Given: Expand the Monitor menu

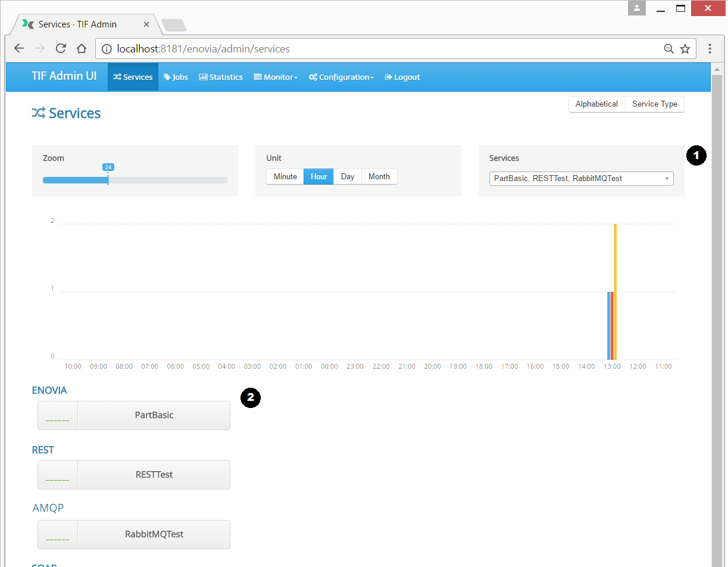Looking at the screenshot, I should (x=276, y=77).
